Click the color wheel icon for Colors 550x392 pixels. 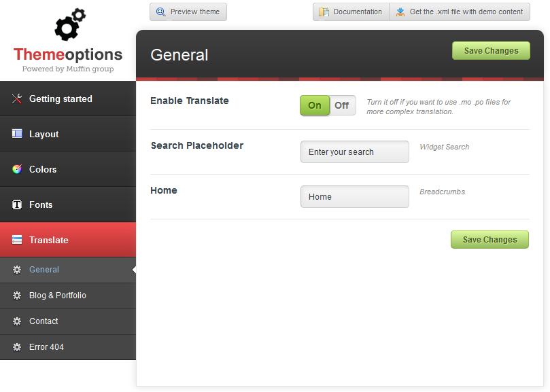17,169
